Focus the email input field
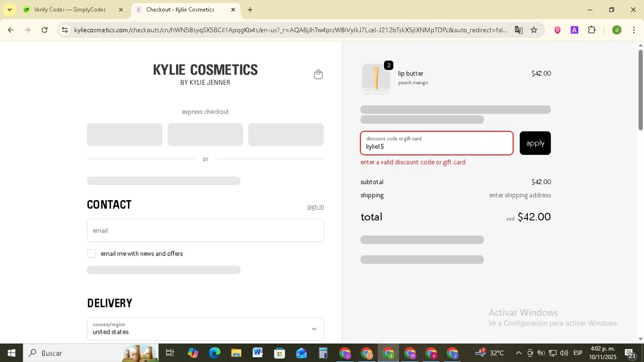This screenshot has width=644, height=362. click(205, 231)
